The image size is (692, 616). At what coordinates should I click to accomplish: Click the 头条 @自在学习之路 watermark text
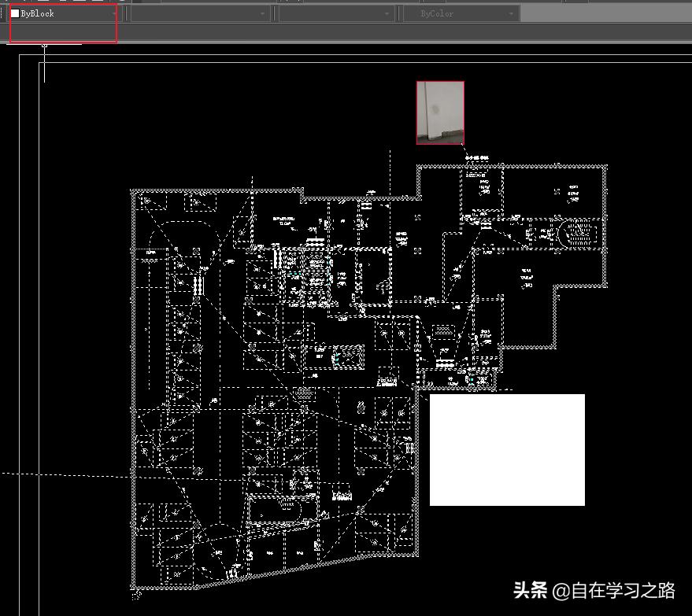pyautogui.click(x=594, y=590)
